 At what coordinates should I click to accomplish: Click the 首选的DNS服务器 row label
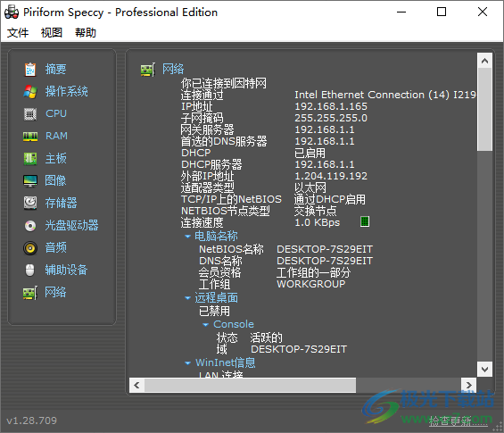click(x=224, y=142)
